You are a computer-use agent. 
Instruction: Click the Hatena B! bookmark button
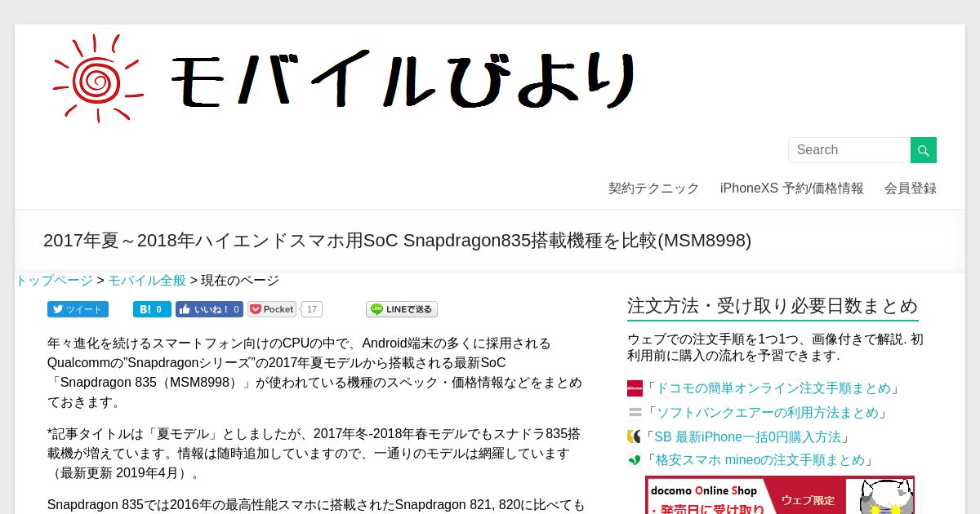tap(152, 309)
